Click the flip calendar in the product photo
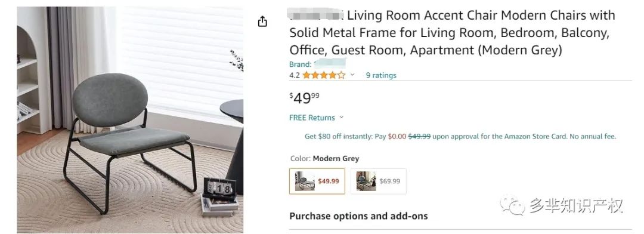This screenshot has height=234, width=644. coord(219,189)
